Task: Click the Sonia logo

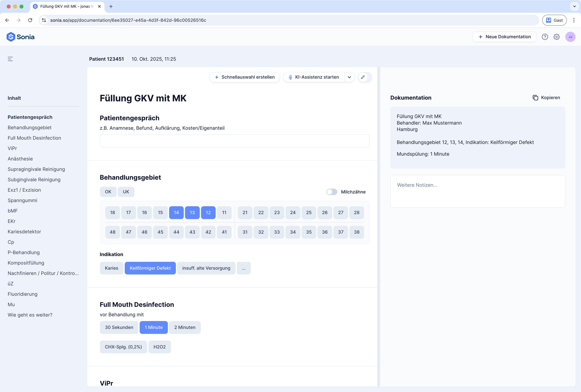Action: click(x=20, y=37)
